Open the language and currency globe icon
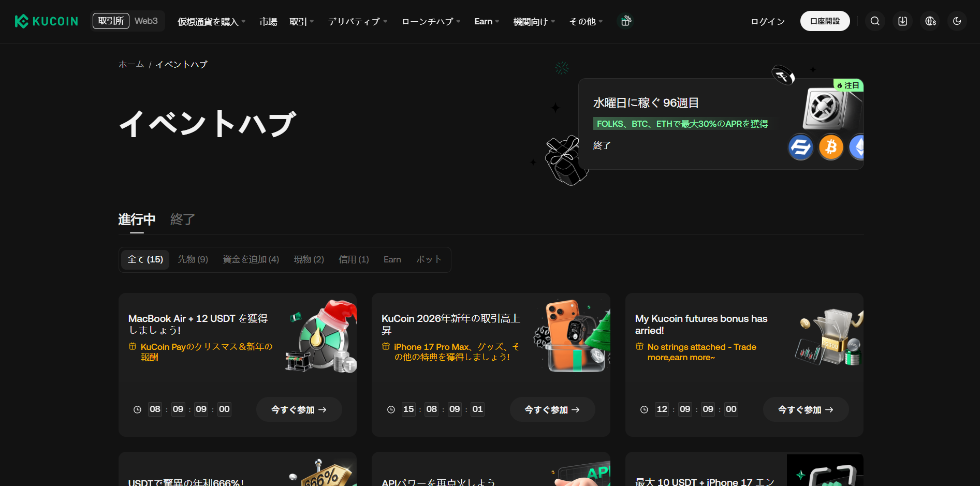Screen dimensions: 980x486 (x=930, y=21)
